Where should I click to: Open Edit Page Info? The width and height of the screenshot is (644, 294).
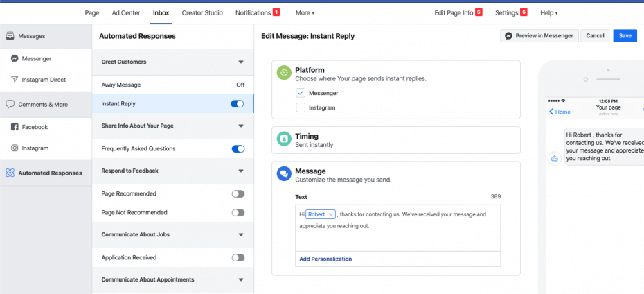(x=454, y=12)
